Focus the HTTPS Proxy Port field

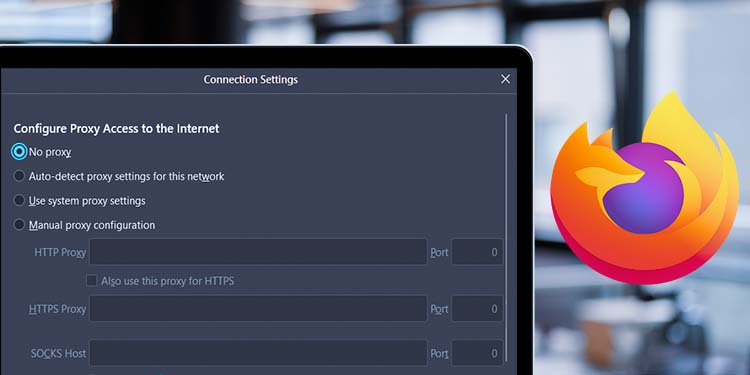click(477, 309)
